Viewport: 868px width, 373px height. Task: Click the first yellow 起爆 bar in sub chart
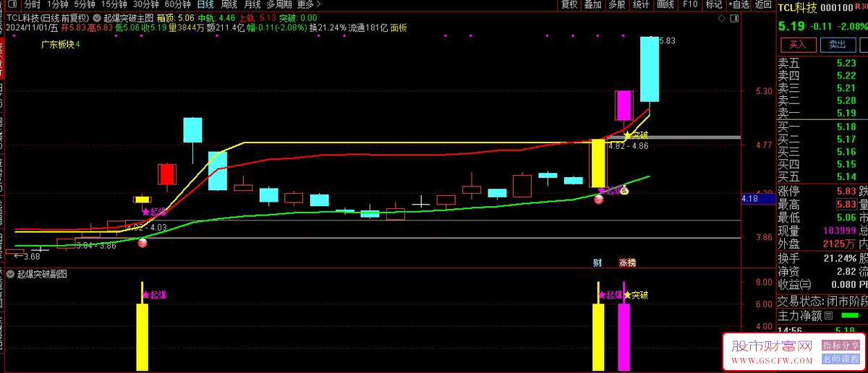[x=142, y=337]
